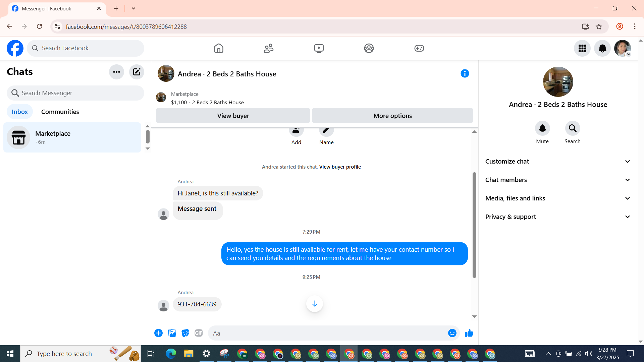Open Facebook notifications bell

(x=602, y=48)
